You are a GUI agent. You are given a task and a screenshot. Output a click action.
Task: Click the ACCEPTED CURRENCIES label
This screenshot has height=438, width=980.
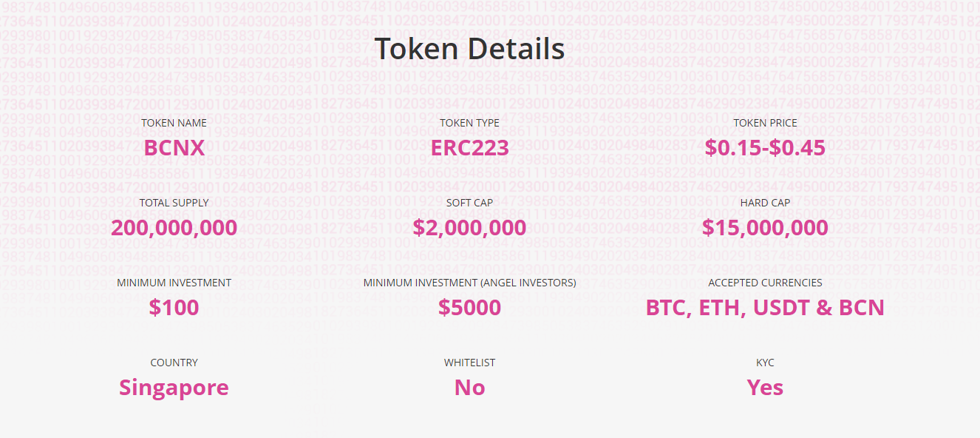coord(765,283)
